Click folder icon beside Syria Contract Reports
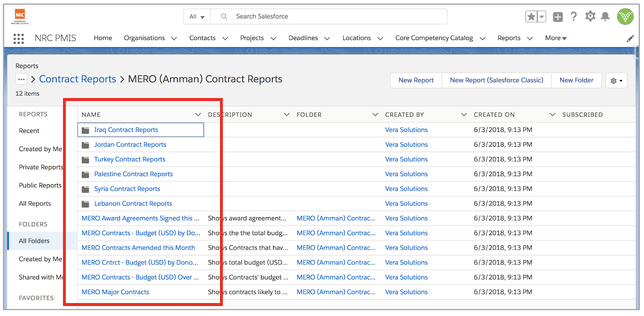Viewport: 644px width, 316px height. [85, 189]
